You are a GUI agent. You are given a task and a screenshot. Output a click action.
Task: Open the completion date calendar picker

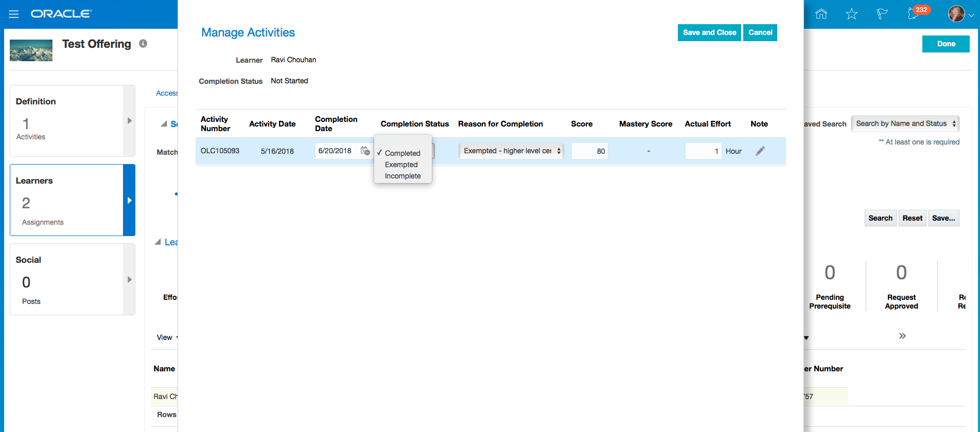coord(365,151)
